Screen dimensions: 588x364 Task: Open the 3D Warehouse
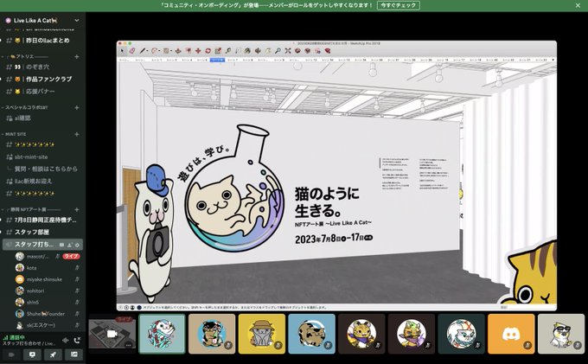tap(297, 51)
